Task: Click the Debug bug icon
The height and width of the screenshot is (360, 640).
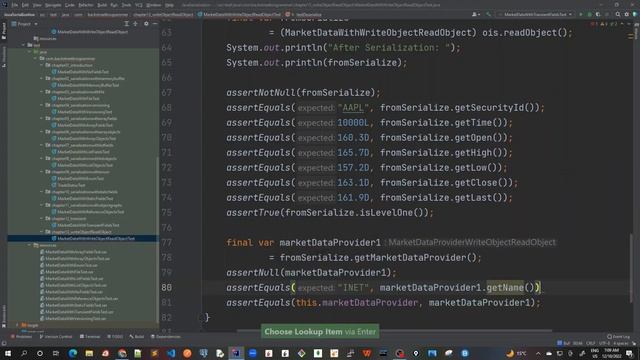Action: [589, 14]
